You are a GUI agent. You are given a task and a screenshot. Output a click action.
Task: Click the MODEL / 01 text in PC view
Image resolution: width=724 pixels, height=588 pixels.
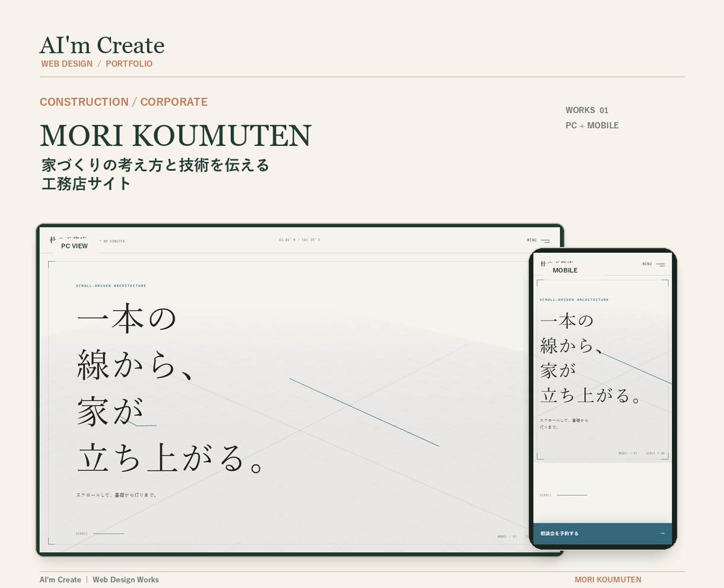(x=507, y=536)
